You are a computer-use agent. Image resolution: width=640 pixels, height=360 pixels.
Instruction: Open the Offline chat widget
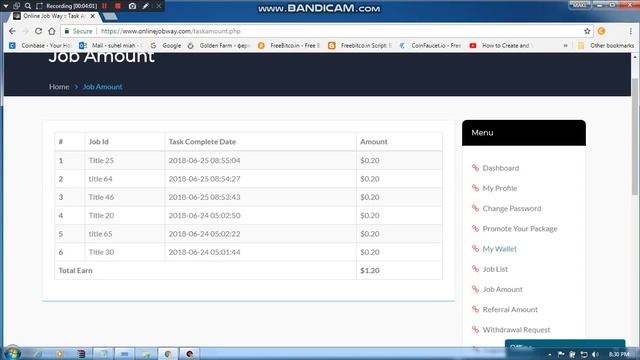coord(565,344)
